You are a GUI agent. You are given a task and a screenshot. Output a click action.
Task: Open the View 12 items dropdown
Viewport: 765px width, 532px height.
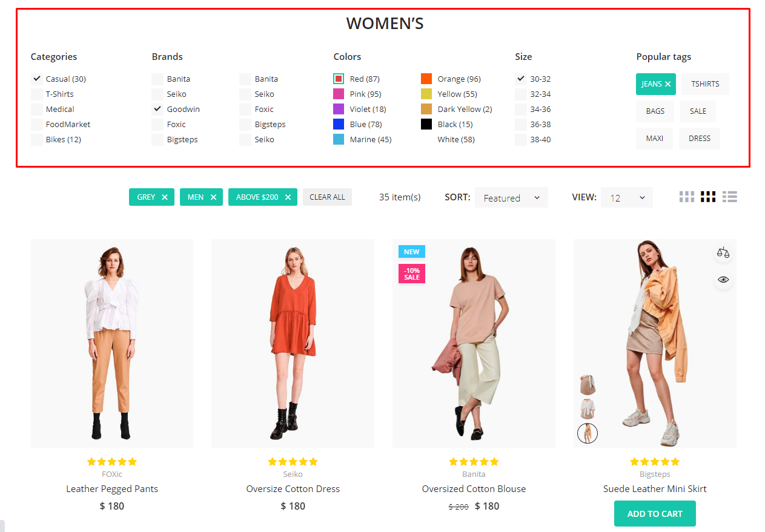pyautogui.click(x=626, y=198)
